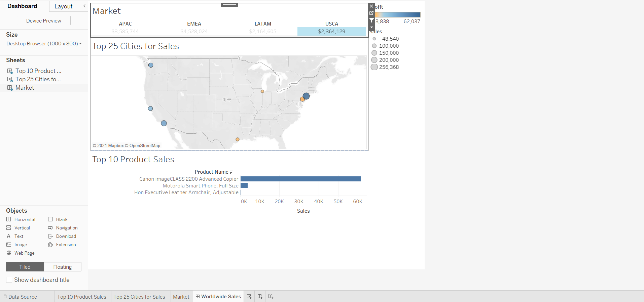Image resolution: width=644 pixels, height=302 pixels.
Task: Add a new worksheet
Action: coord(249,297)
